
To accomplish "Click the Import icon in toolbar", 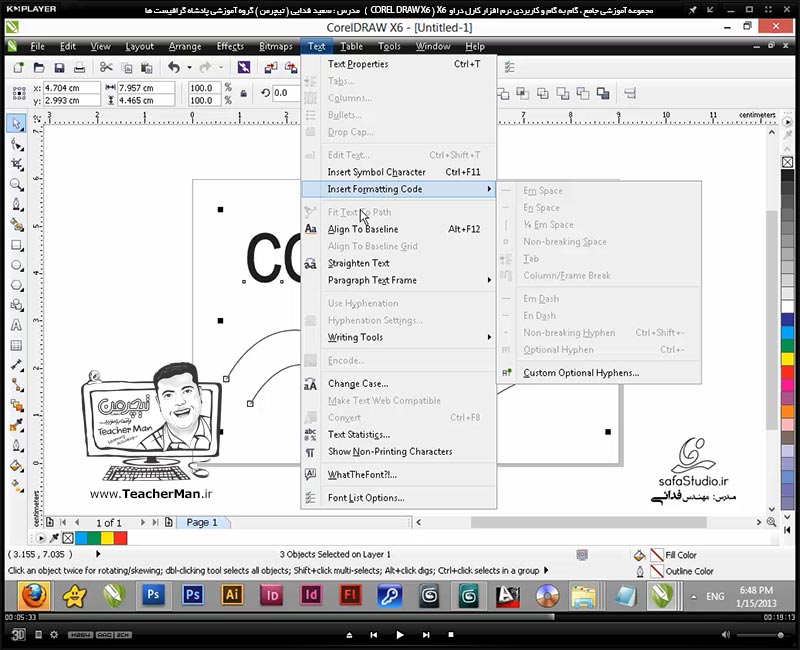I will click(271, 67).
